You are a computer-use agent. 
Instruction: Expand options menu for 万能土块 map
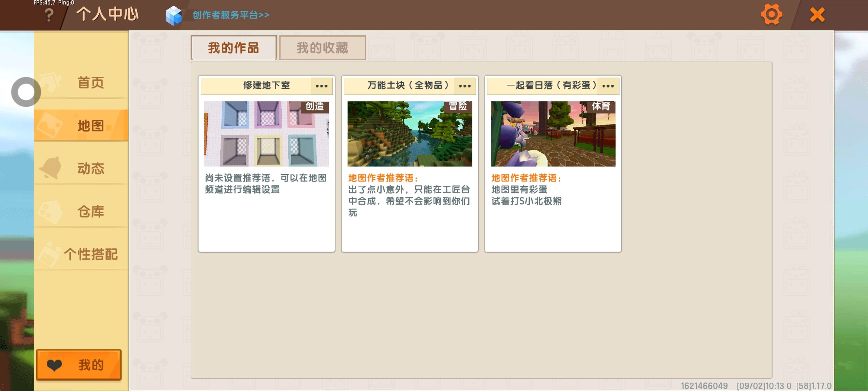point(465,86)
